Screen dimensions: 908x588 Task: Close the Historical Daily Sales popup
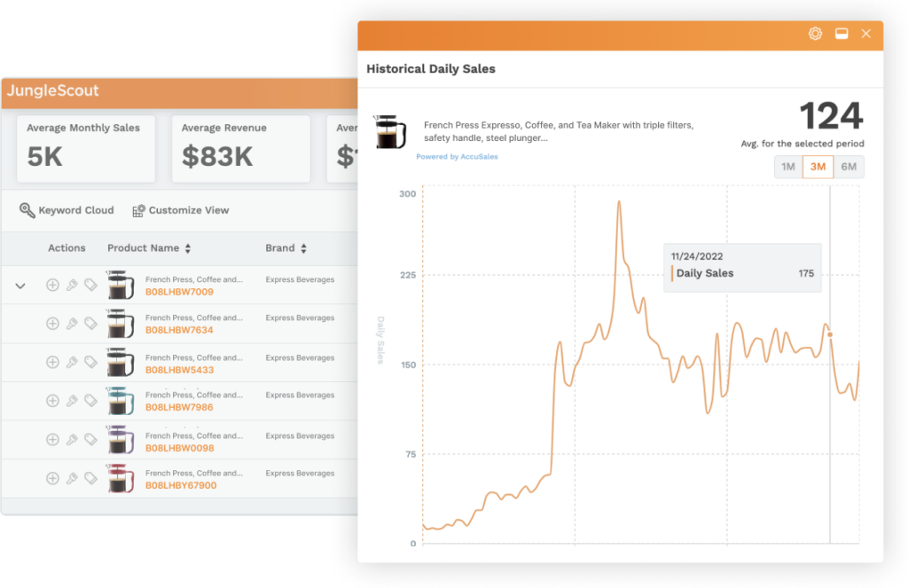[865, 34]
